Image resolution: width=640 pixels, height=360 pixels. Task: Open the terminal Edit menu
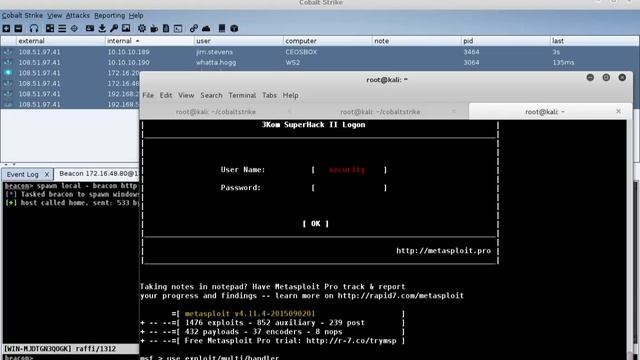point(166,95)
